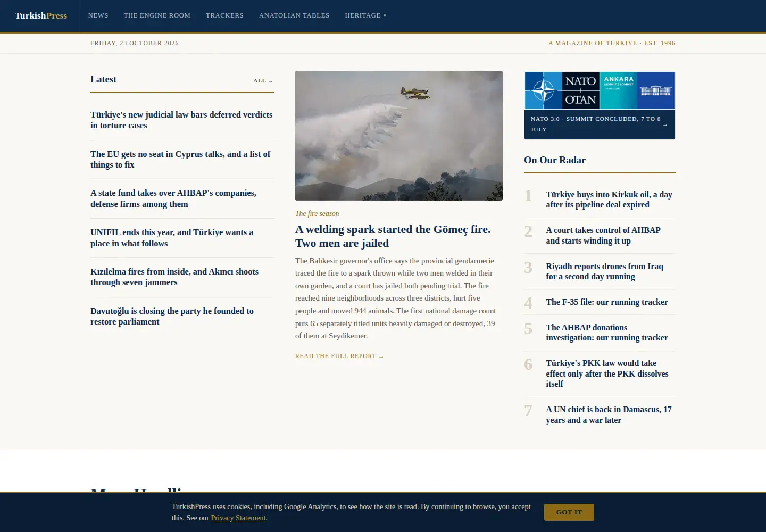Select The fire season category label
Screen dimensions: 766x532
(x=317, y=214)
